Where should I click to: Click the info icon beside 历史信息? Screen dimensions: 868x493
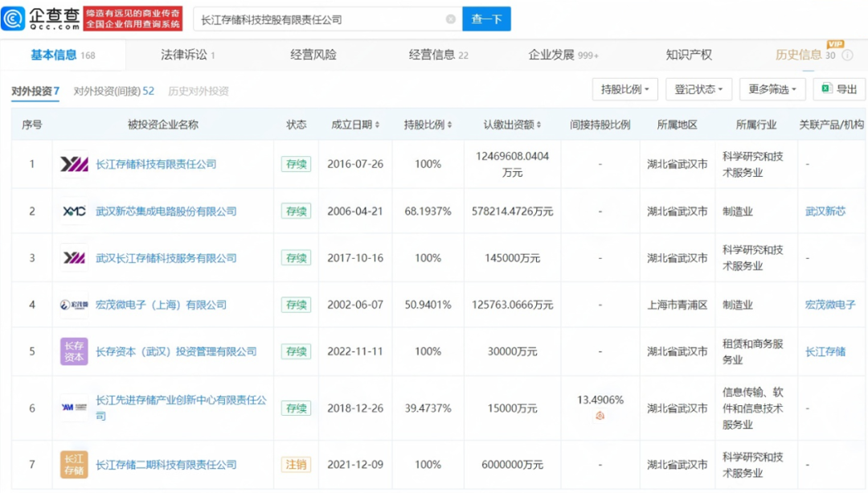tap(845, 55)
